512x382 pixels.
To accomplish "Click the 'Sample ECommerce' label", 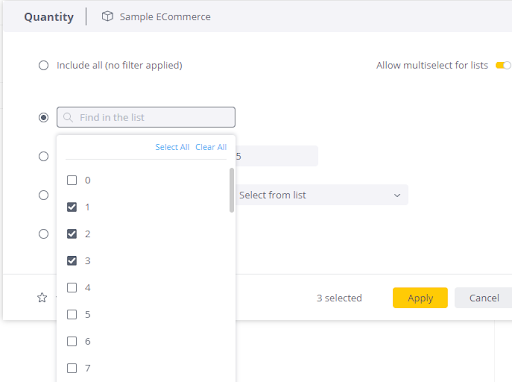I will [x=165, y=17].
